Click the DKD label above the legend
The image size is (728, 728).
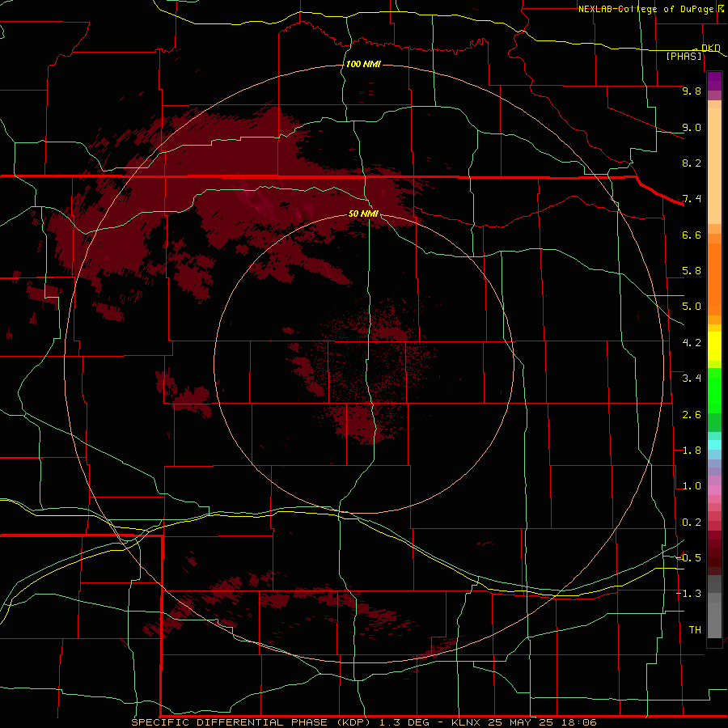(x=710, y=48)
